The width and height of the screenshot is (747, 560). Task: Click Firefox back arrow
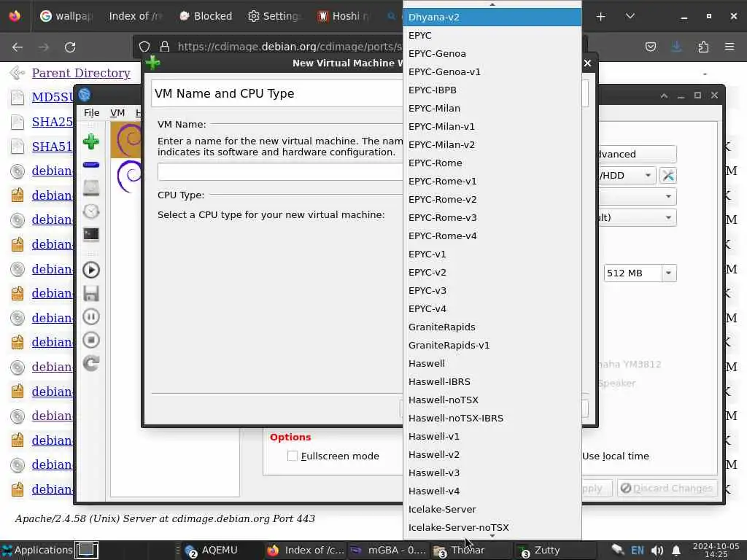coord(18,47)
